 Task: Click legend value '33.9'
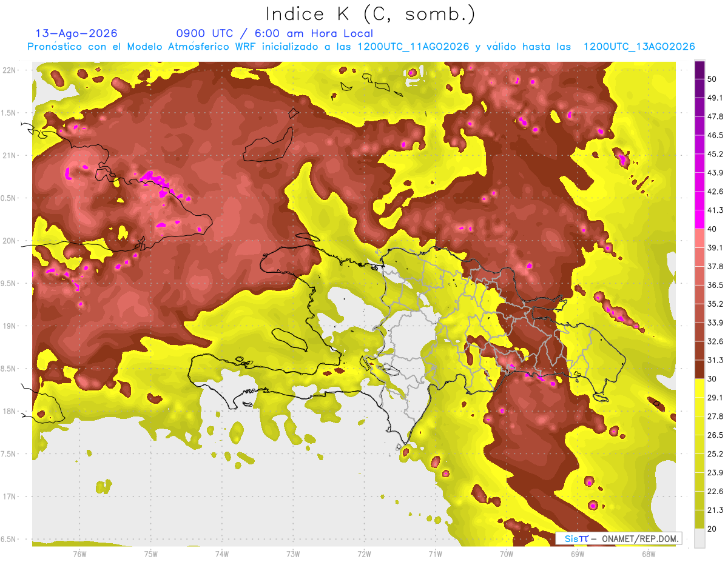click(x=715, y=323)
